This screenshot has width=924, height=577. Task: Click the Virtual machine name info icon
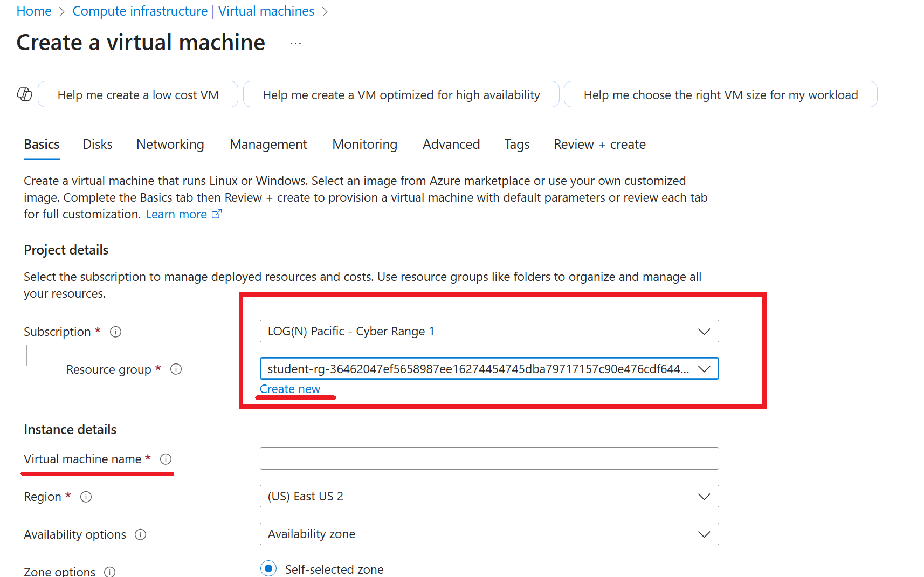(166, 459)
